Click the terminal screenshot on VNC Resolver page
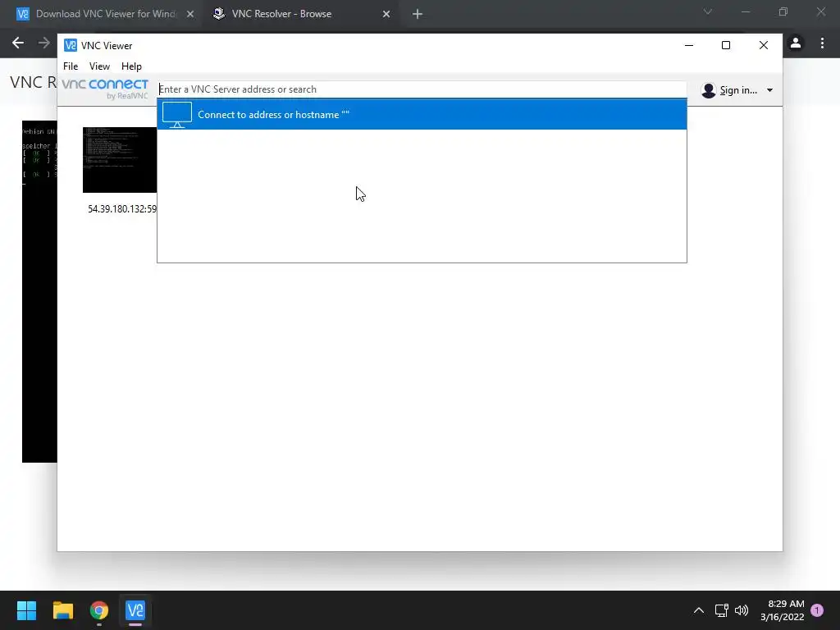Image resolution: width=840 pixels, height=630 pixels. tap(39, 291)
